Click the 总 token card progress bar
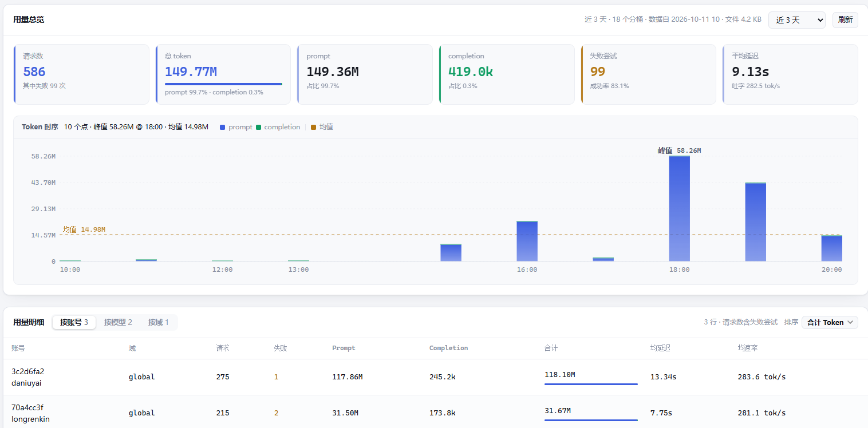The width and height of the screenshot is (868, 428). click(x=223, y=84)
